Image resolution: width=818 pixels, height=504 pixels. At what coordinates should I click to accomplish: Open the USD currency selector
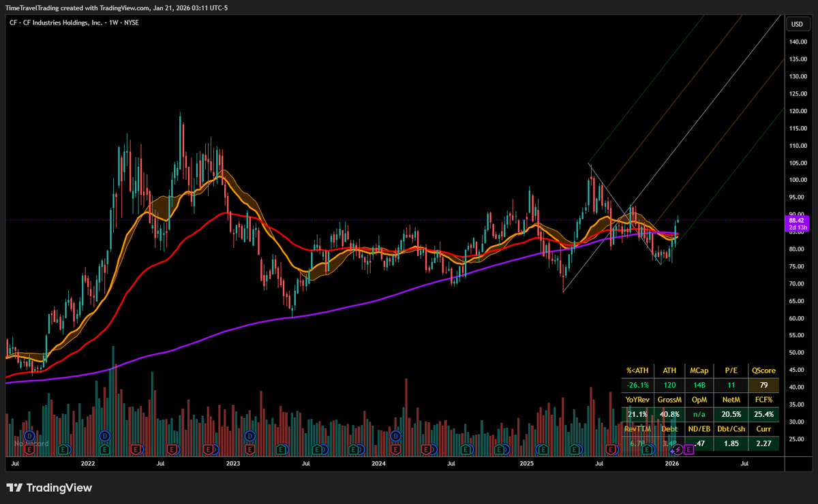click(796, 25)
